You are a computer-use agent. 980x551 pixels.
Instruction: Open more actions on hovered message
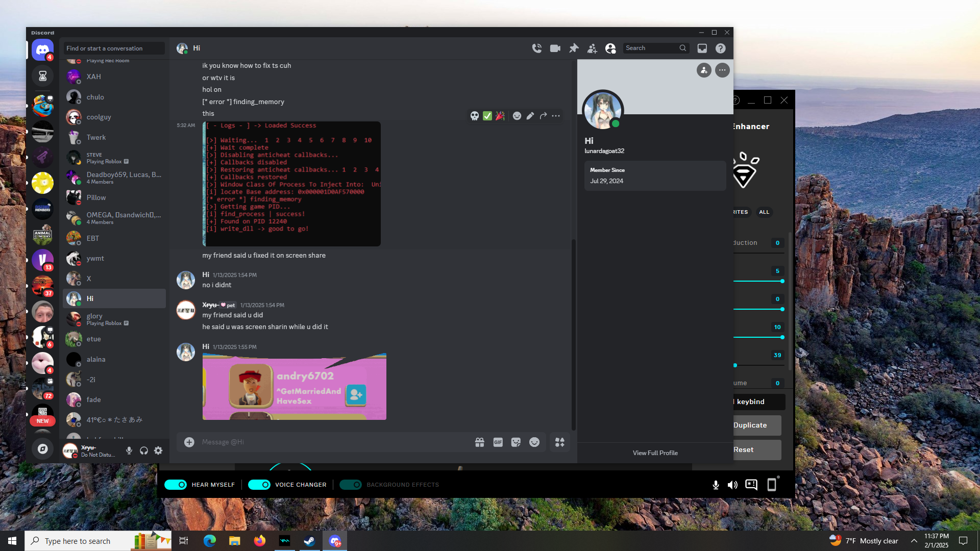click(556, 116)
